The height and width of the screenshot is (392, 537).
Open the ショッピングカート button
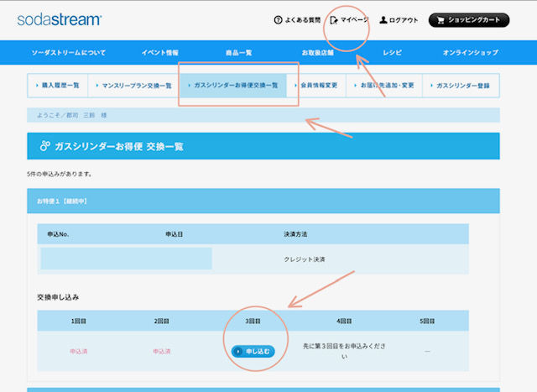469,20
